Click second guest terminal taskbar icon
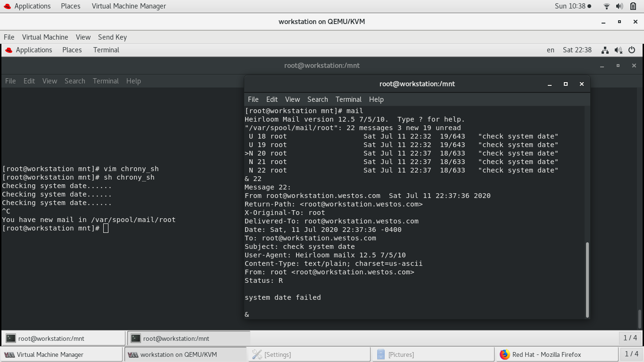This screenshot has width=644, height=362. point(136,338)
